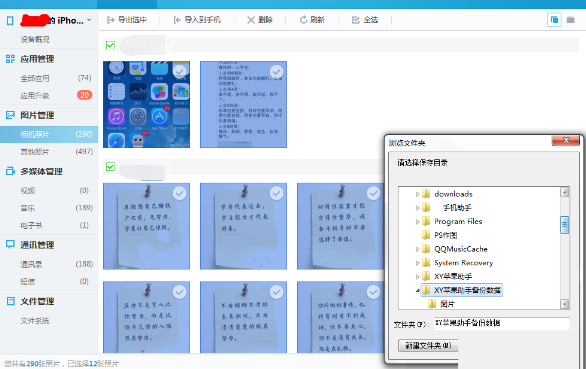Viewport: 586px width, 369px height.
Task: Click 全选 select all button
Action: coord(365,20)
